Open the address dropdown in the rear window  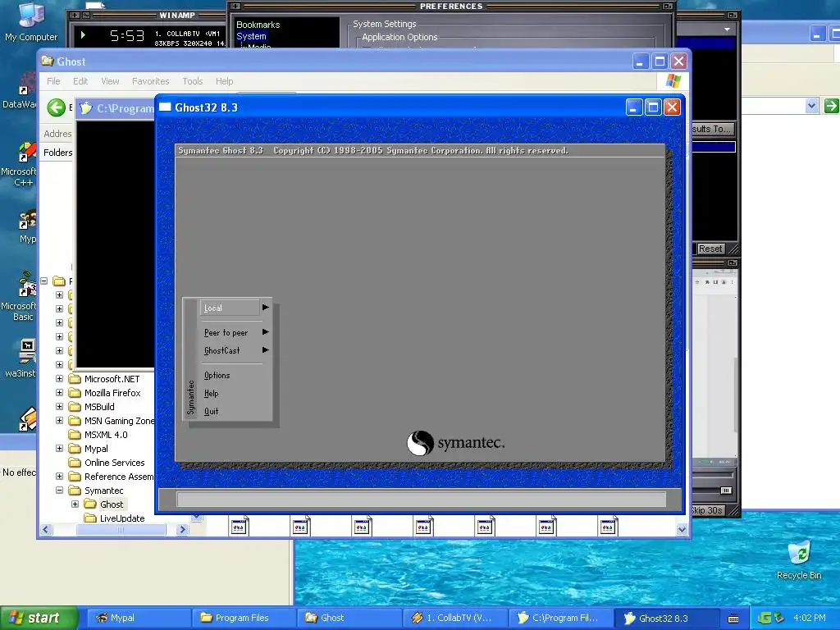coord(811,106)
